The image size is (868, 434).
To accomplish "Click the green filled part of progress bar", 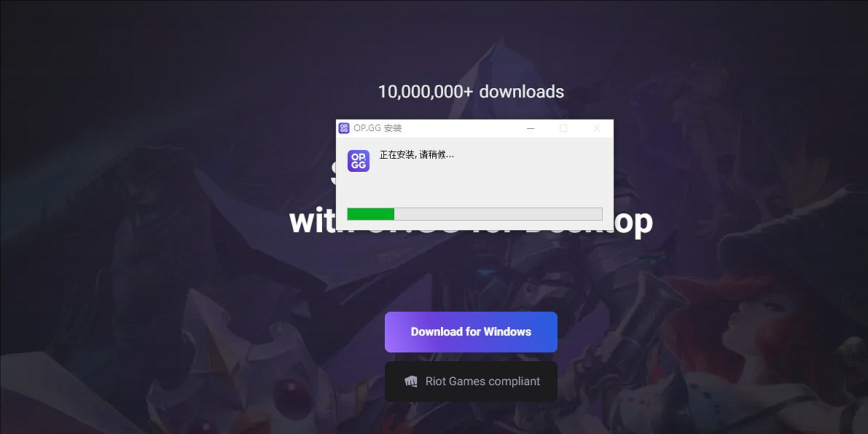I will tap(370, 214).
